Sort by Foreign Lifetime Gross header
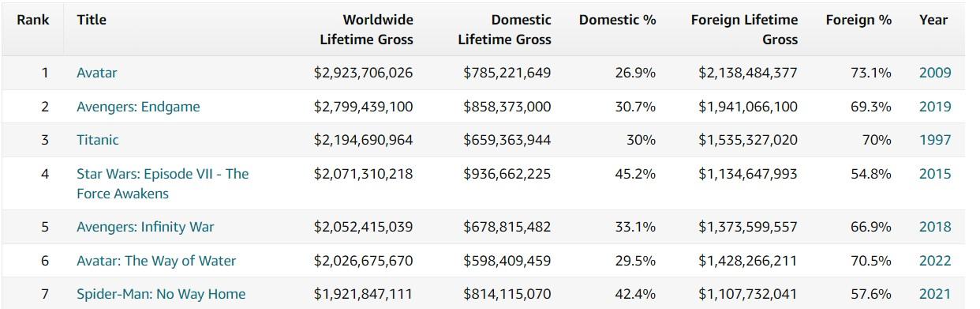Screen dimensions: 980x309 click(744, 29)
